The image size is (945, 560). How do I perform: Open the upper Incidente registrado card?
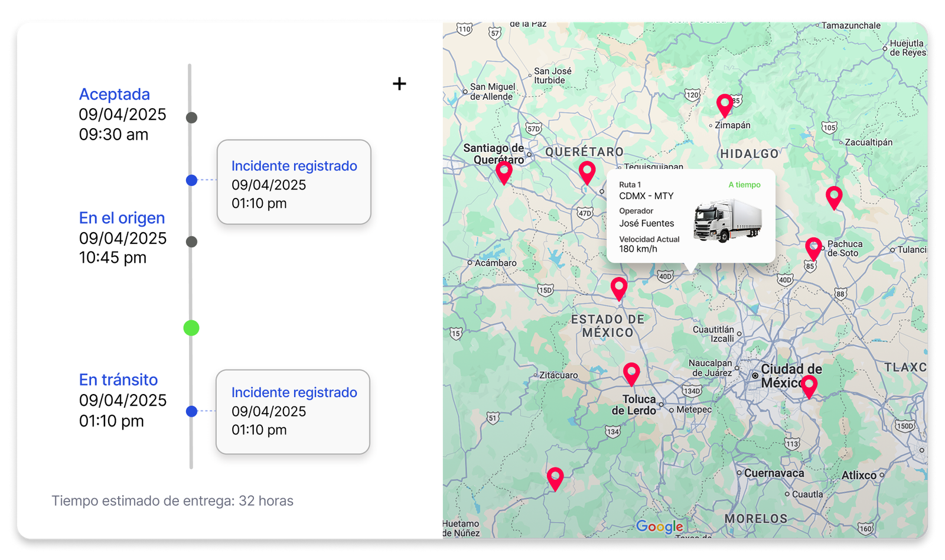294,182
